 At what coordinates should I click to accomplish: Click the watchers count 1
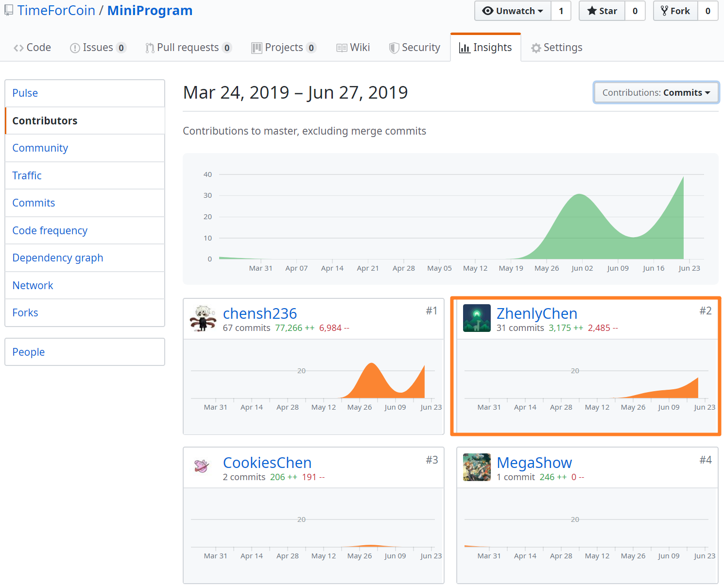[x=561, y=11]
